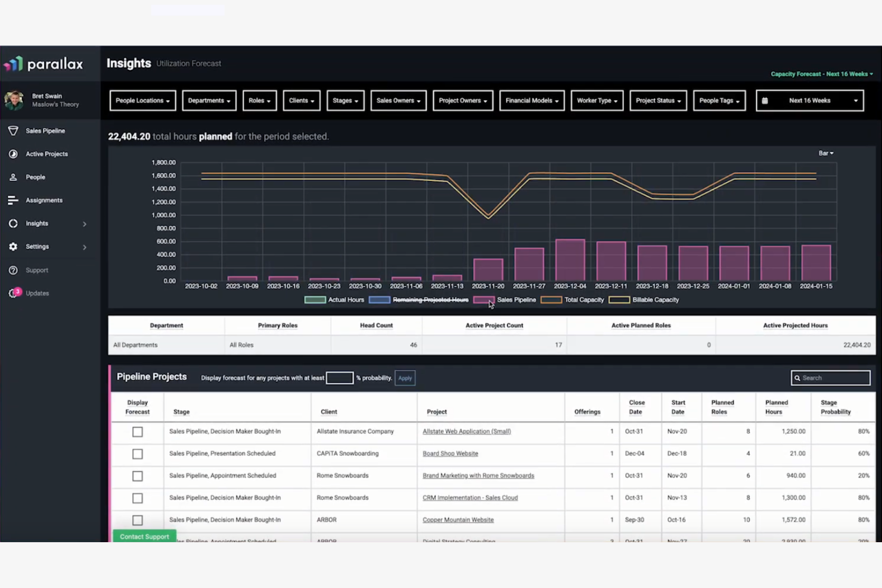Open the Worker Type filter dropdown
882x588 pixels.
(597, 101)
